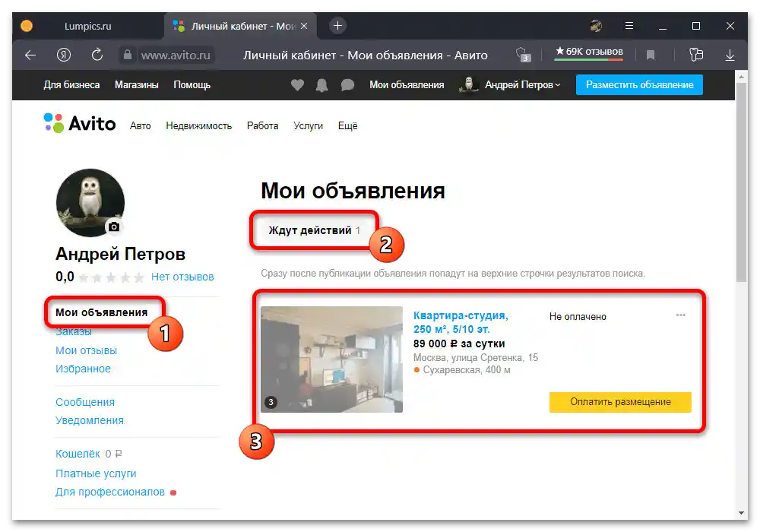Viewport: 760px width, 532px height.
Task: Click the scrollbar up arrow
Action: pyautogui.click(x=741, y=77)
